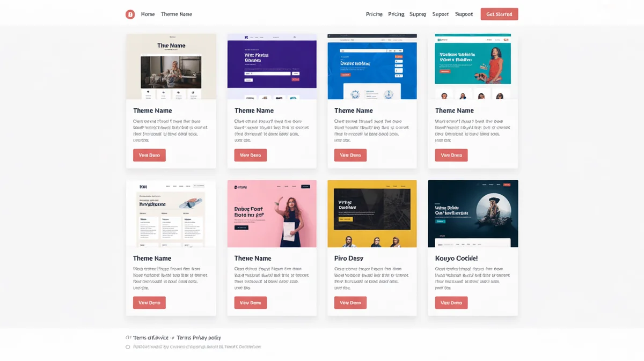Click View Demo under the purple theme
Image resolution: width=644 pixels, height=361 pixels.
[x=251, y=155]
